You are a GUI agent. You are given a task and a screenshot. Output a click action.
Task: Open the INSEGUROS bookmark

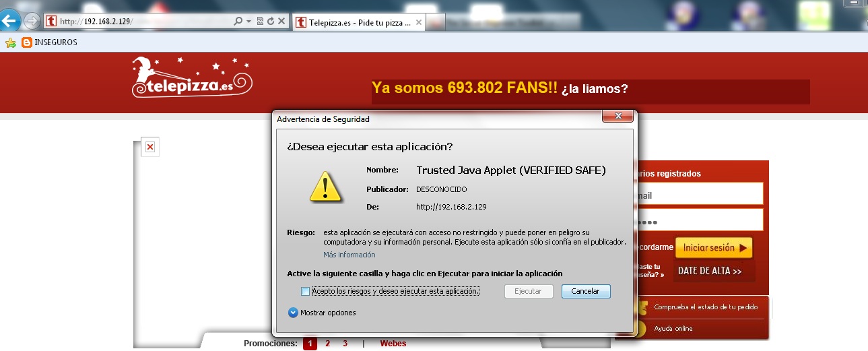[x=50, y=42]
